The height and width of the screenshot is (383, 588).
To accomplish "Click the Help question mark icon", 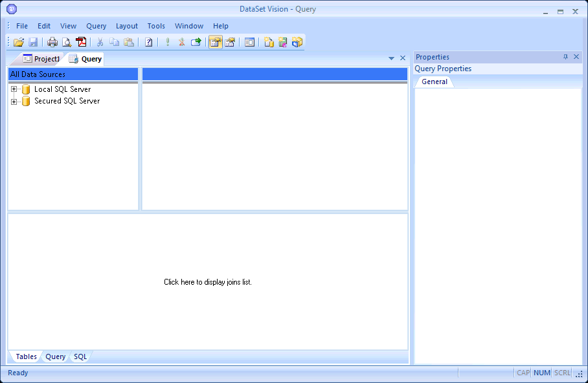I will tap(148, 42).
